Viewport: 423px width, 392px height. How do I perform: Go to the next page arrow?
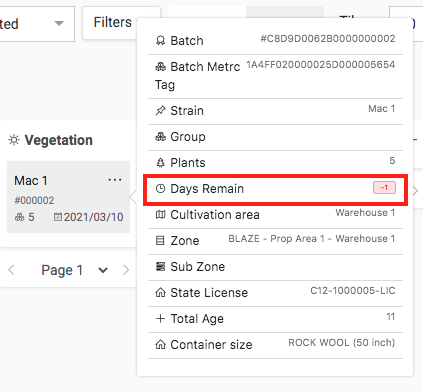tap(126, 270)
